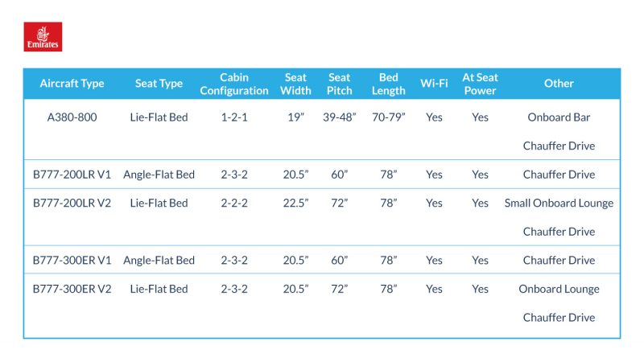Click the Bed Length header

[389, 84]
